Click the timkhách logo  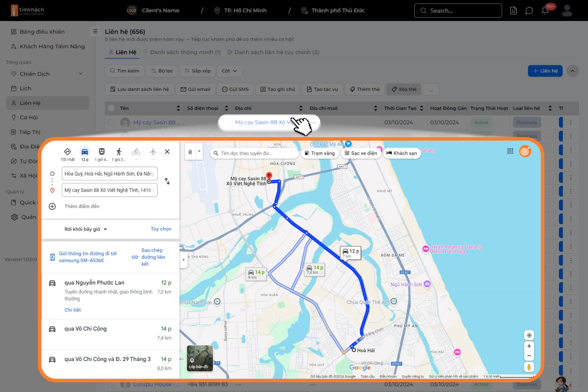click(x=28, y=10)
